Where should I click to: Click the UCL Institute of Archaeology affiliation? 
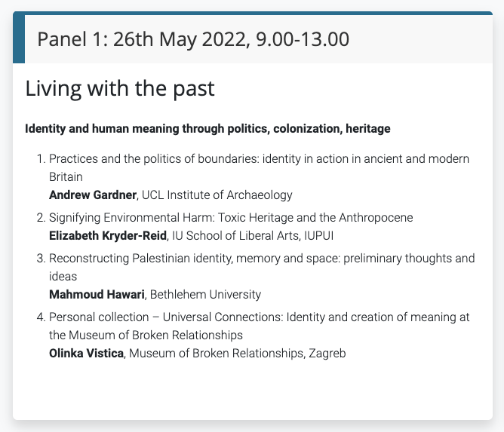coord(217,195)
